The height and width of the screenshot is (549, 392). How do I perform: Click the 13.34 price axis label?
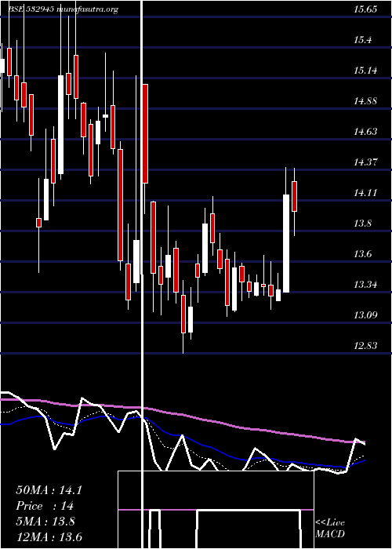(365, 284)
